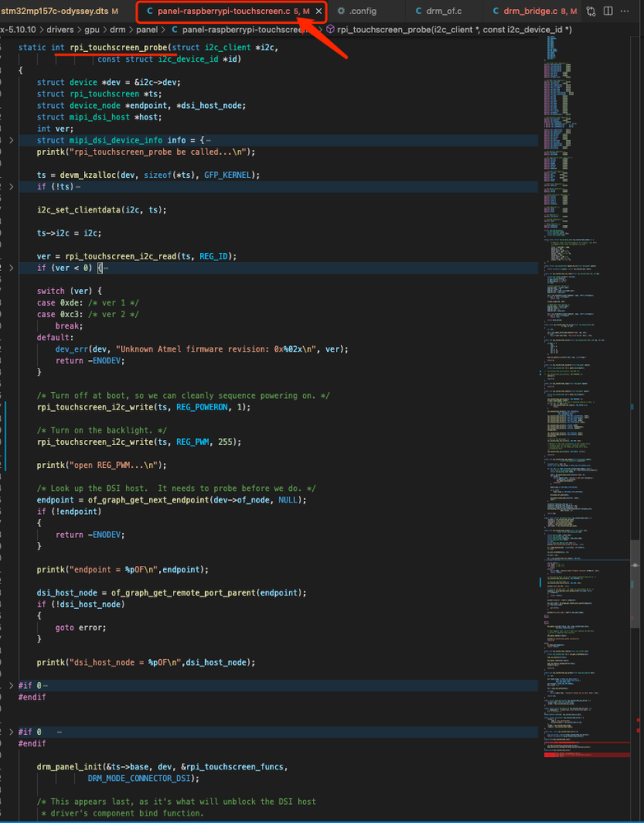Click the switch (ver) statement
The width and height of the screenshot is (644, 823).
69,292
